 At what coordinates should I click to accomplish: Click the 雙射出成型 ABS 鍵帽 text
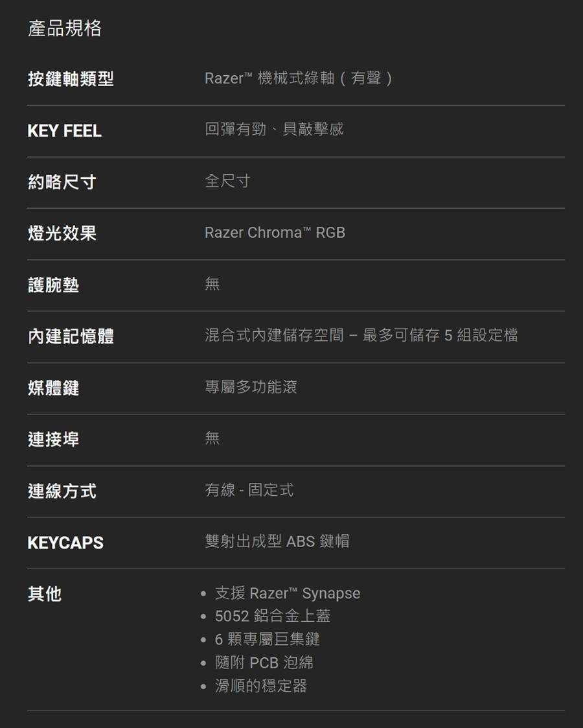[x=277, y=541]
